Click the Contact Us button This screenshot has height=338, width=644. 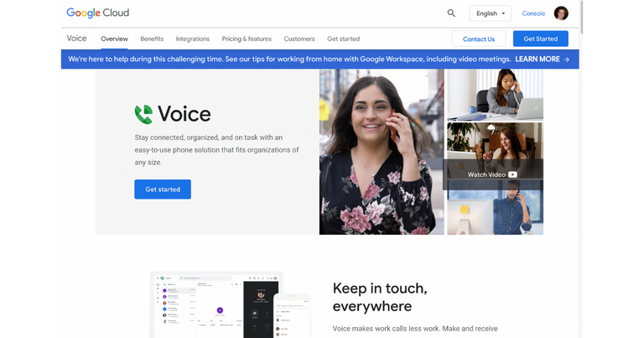point(479,39)
